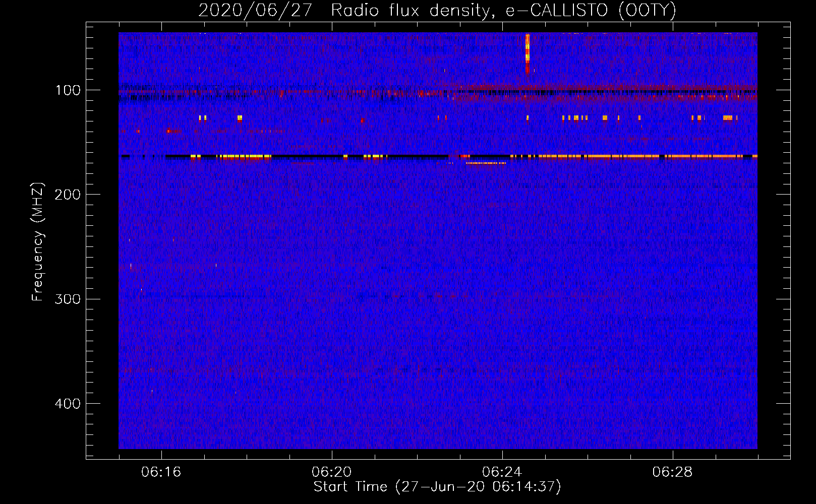The image size is (816, 504).
Task: Click the "Start Time (27-Jun-20 06:14:37)" label
Action: 437,487
